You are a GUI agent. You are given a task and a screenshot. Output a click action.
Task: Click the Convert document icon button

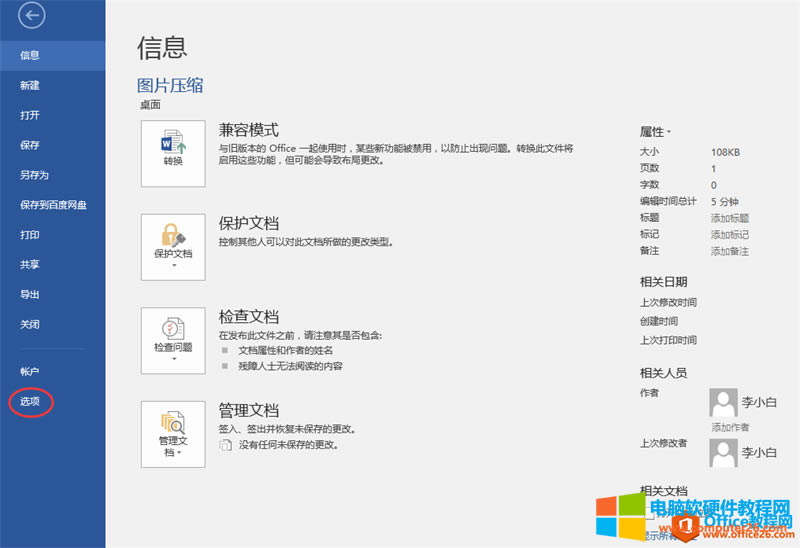[x=173, y=153]
